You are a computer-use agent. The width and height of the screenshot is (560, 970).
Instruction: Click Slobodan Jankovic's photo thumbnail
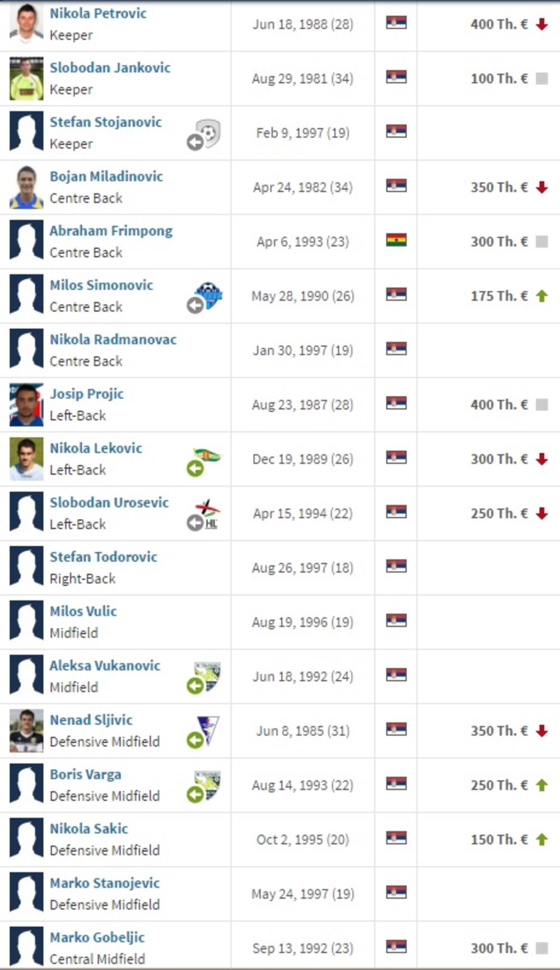tap(26, 78)
